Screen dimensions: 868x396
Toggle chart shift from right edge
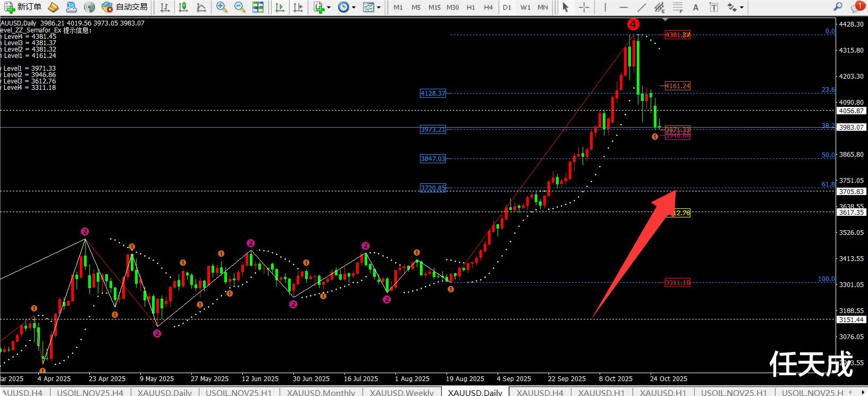(298, 7)
